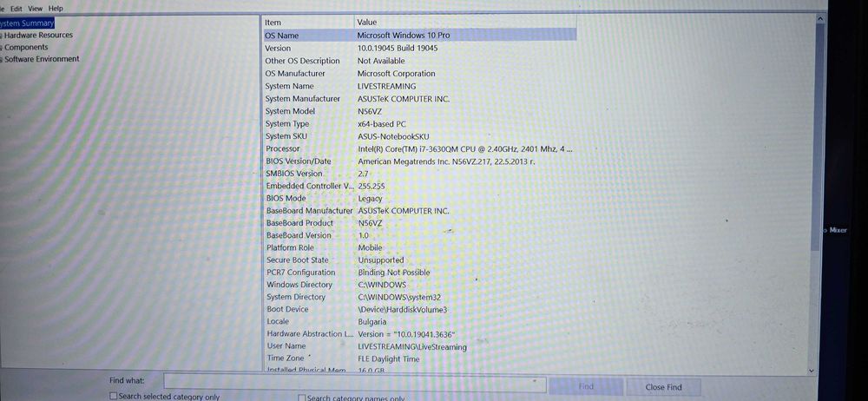Click the Find what text field
The width and height of the screenshot is (868, 401).
(x=354, y=384)
